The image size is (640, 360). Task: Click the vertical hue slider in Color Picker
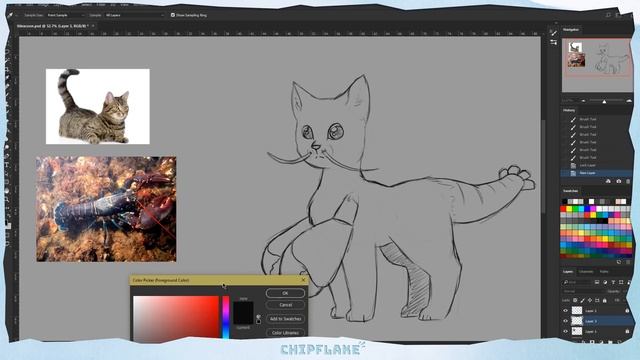tap(226, 317)
